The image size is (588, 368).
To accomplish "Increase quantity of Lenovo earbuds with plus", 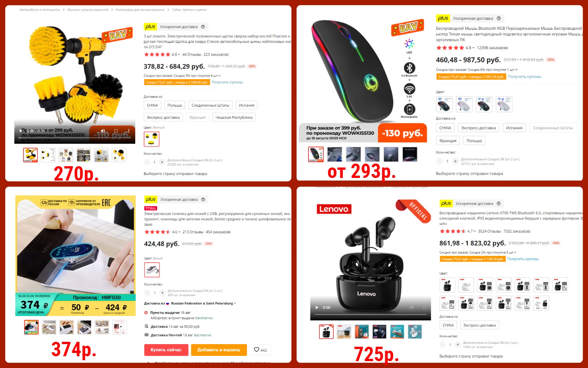I will click(458, 344).
